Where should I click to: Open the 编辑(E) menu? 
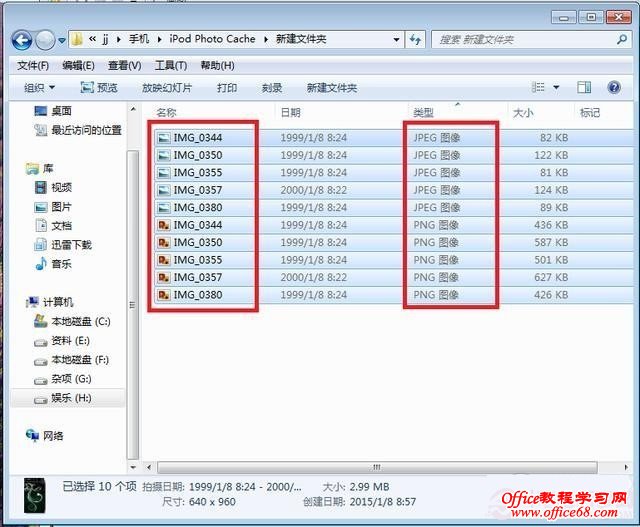pyautogui.click(x=78, y=65)
